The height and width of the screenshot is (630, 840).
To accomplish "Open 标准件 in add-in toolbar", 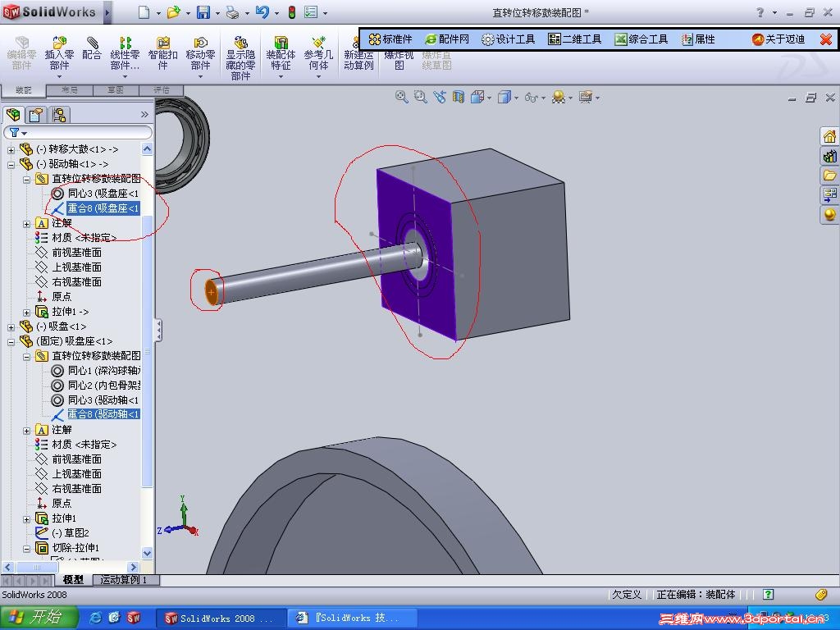I will pyautogui.click(x=391, y=39).
